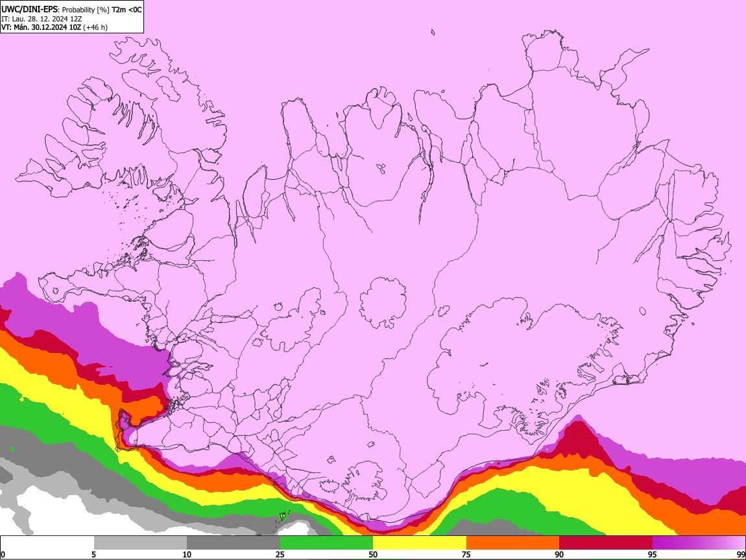Click the orange 75–90% legend band
This screenshot has width=746, height=560.
513,543
